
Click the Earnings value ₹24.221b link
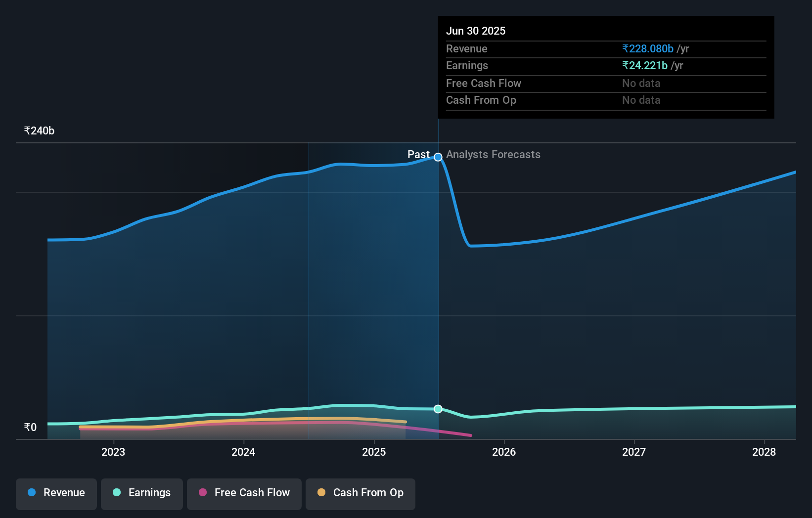[x=644, y=66]
